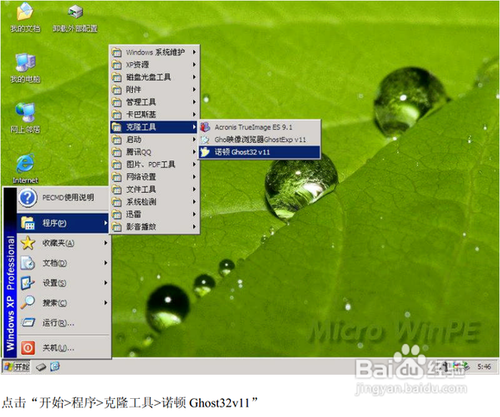Screen dimensions: 500x417
Task: Expand the 程序(P) start menu item
Action: point(63,223)
